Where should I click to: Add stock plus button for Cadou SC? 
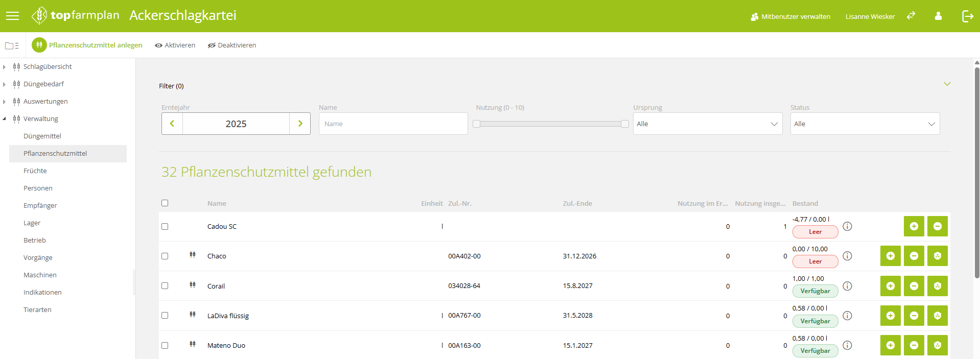point(914,226)
